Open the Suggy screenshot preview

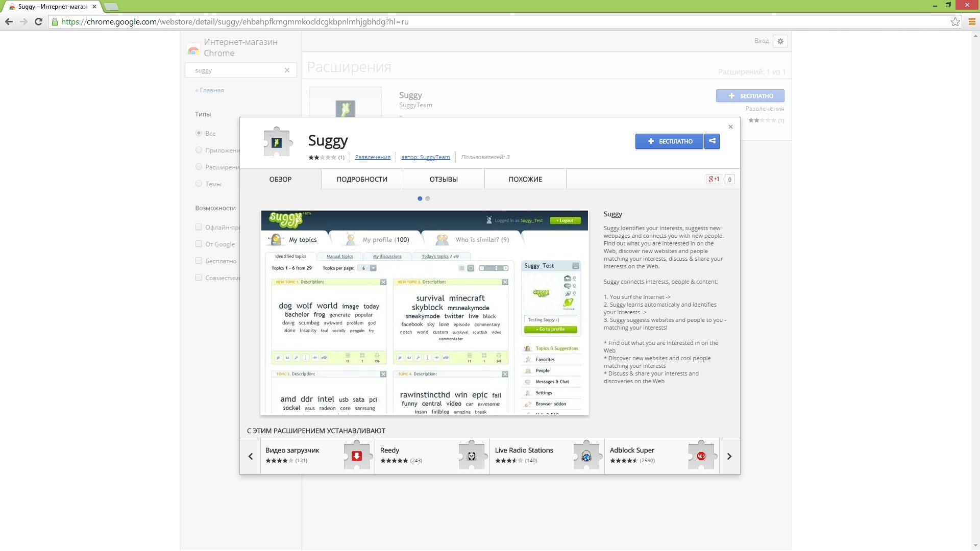pyautogui.click(x=425, y=313)
